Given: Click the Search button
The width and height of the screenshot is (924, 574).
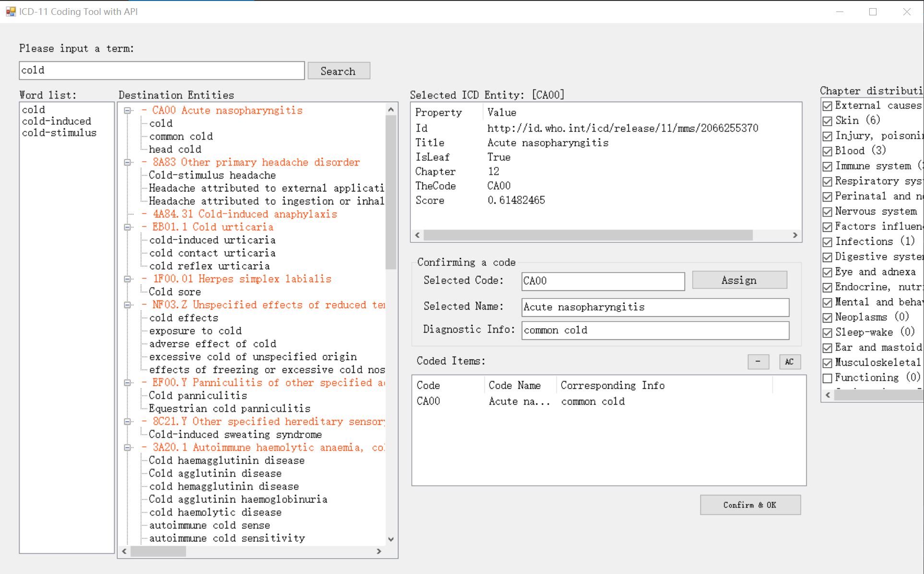Looking at the screenshot, I should (338, 71).
